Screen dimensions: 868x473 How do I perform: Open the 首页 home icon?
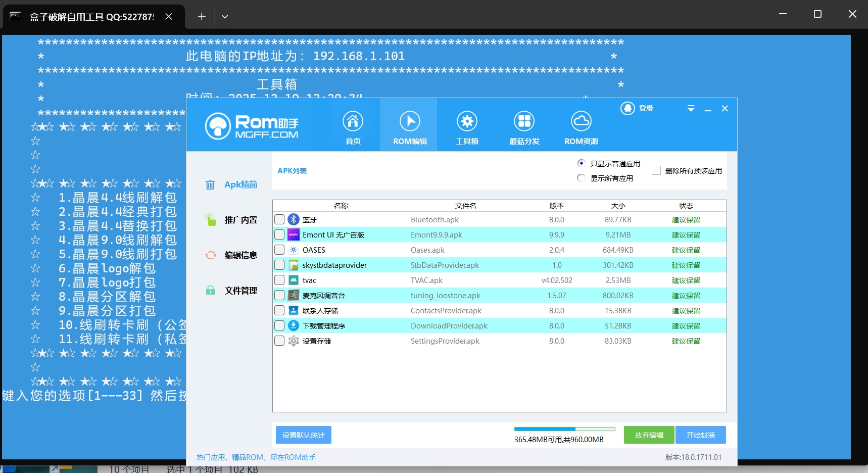pyautogui.click(x=353, y=122)
